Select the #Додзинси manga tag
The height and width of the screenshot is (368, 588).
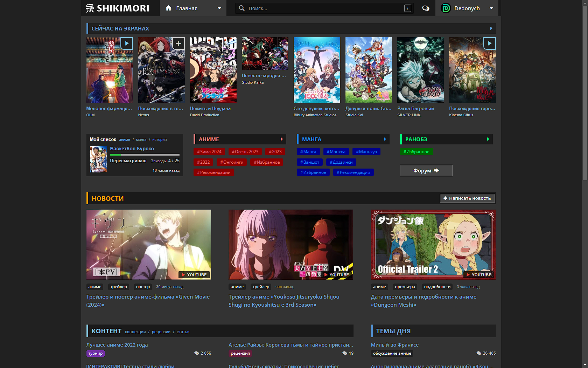(x=341, y=162)
